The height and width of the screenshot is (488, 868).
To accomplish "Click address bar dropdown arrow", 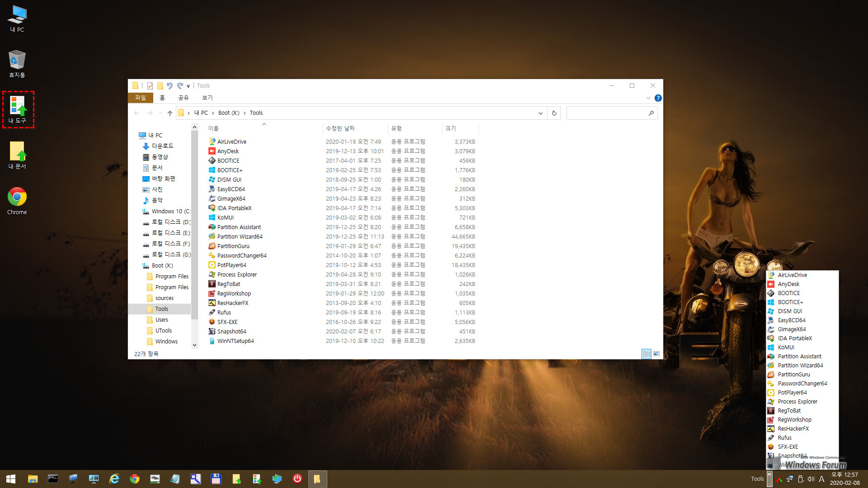I will point(539,113).
